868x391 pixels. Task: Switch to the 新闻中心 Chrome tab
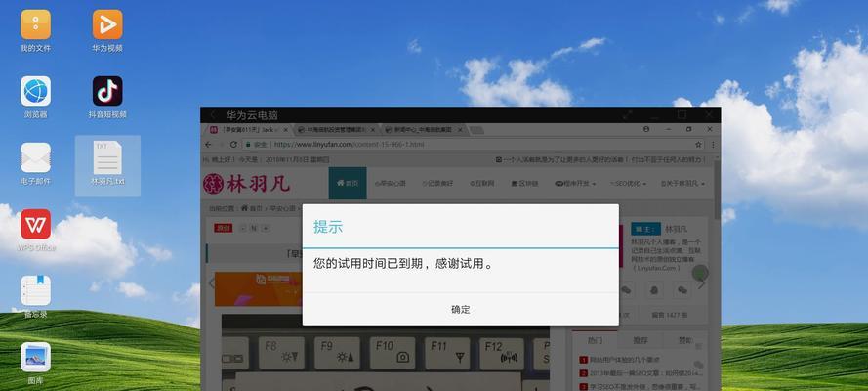(x=424, y=130)
